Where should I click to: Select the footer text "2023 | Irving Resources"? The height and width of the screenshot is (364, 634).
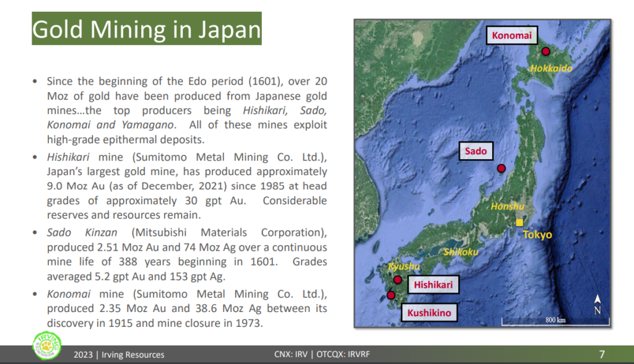[x=119, y=355]
